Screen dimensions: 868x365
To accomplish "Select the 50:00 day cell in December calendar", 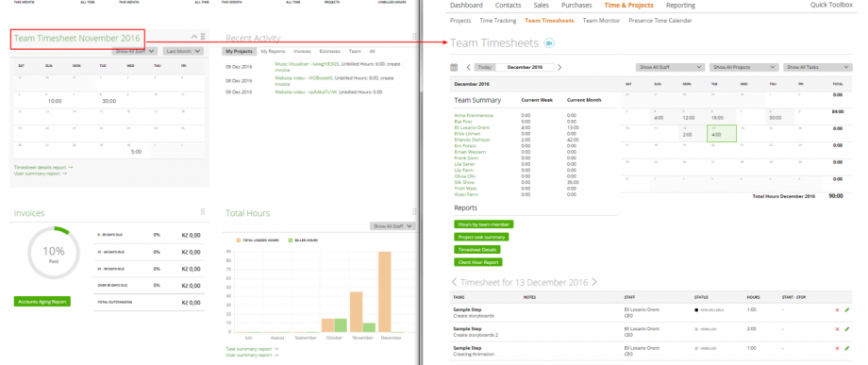I will click(779, 116).
